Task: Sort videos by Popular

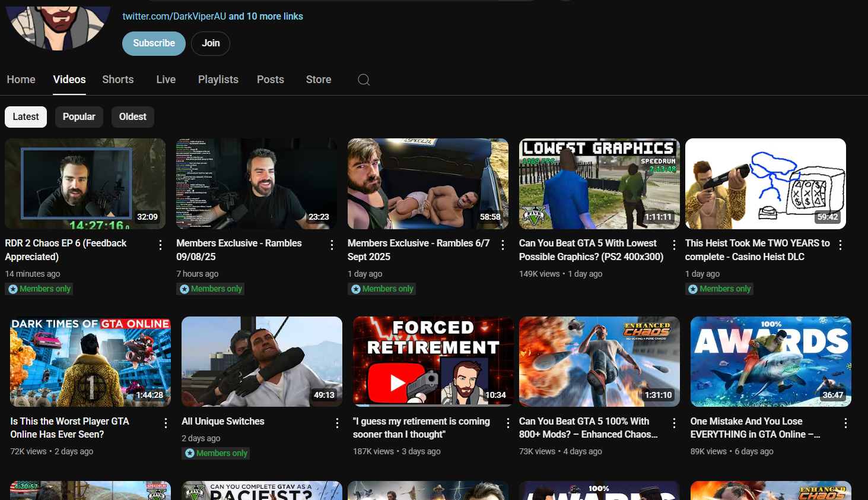Action: pos(79,117)
